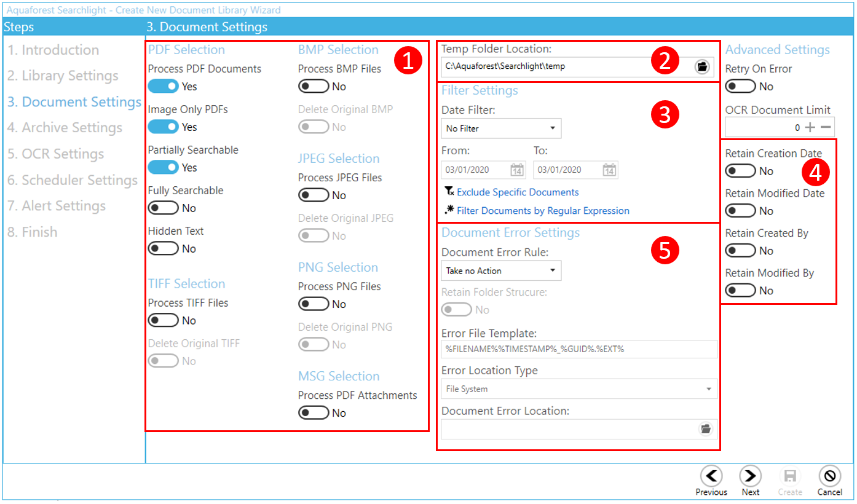Click the Document Error Location browse icon

705,429
